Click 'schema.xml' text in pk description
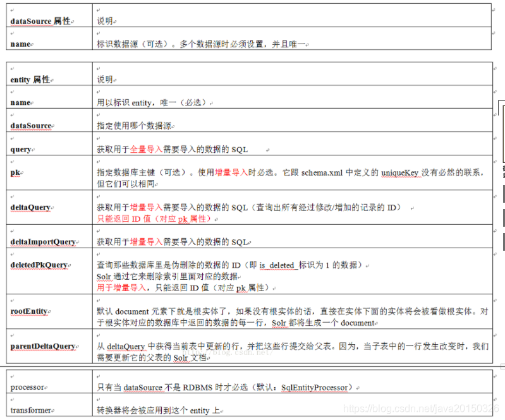 click(x=322, y=173)
